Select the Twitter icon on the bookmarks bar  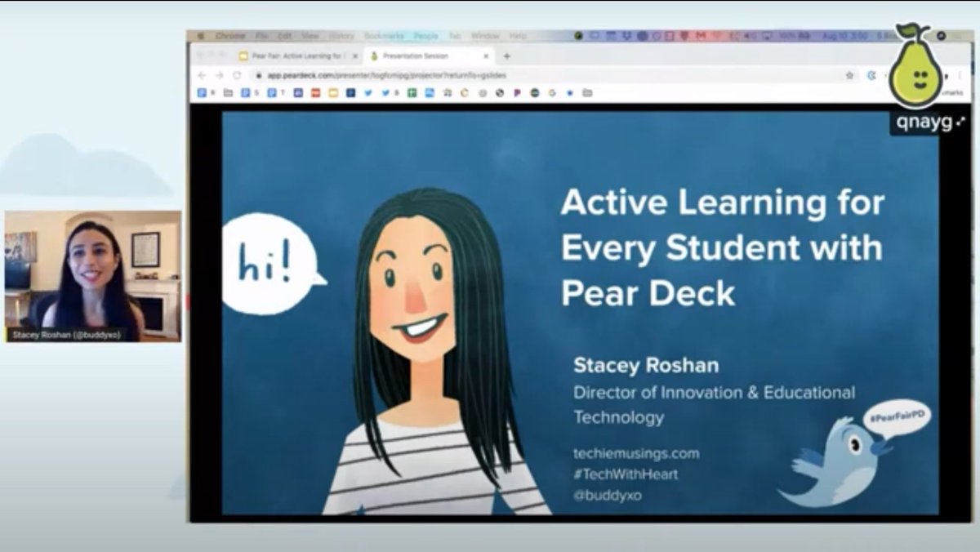(368, 93)
